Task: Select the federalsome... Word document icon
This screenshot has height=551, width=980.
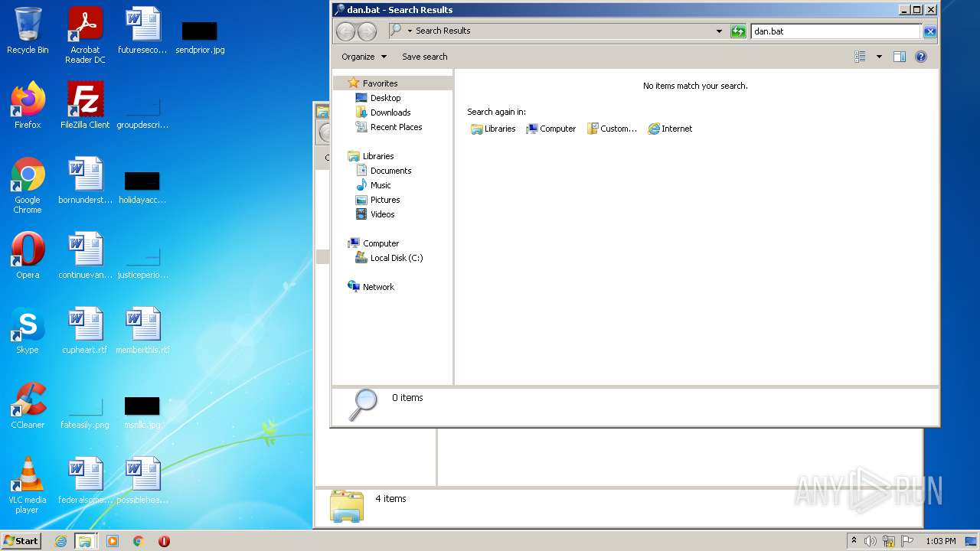Action: pyautogui.click(x=85, y=481)
